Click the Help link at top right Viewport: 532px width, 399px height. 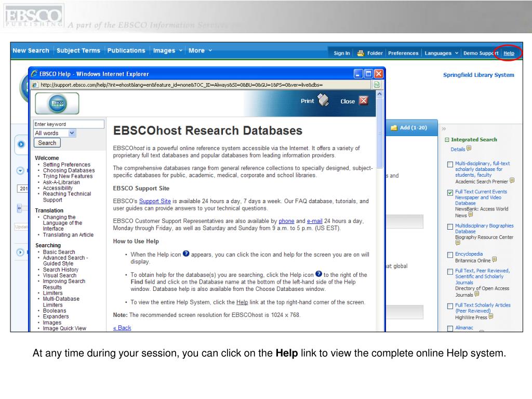pos(509,54)
